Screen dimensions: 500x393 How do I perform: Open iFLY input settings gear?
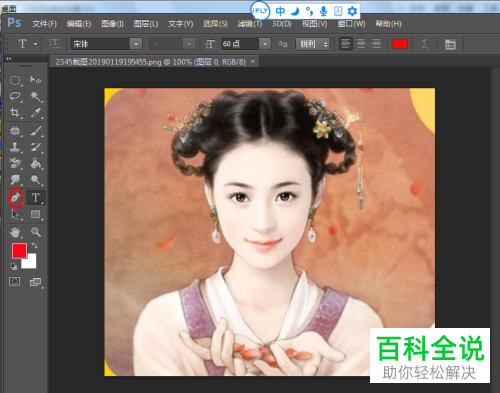coord(352,11)
